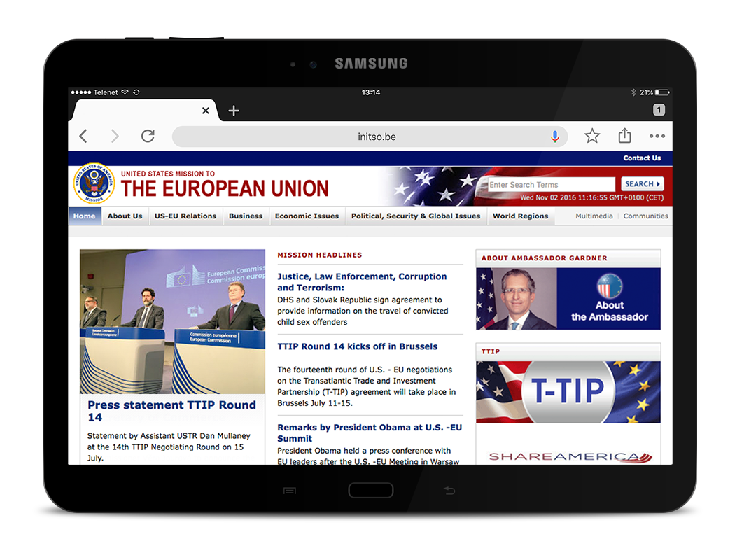The height and width of the screenshot is (560, 735).
Task: Open the Contact Us link
Action: 642,158
